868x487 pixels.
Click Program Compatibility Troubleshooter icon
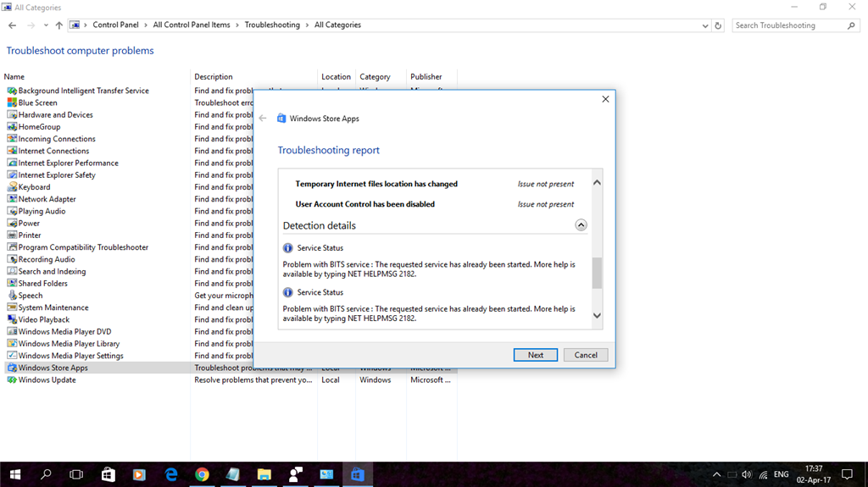[12, 247]
